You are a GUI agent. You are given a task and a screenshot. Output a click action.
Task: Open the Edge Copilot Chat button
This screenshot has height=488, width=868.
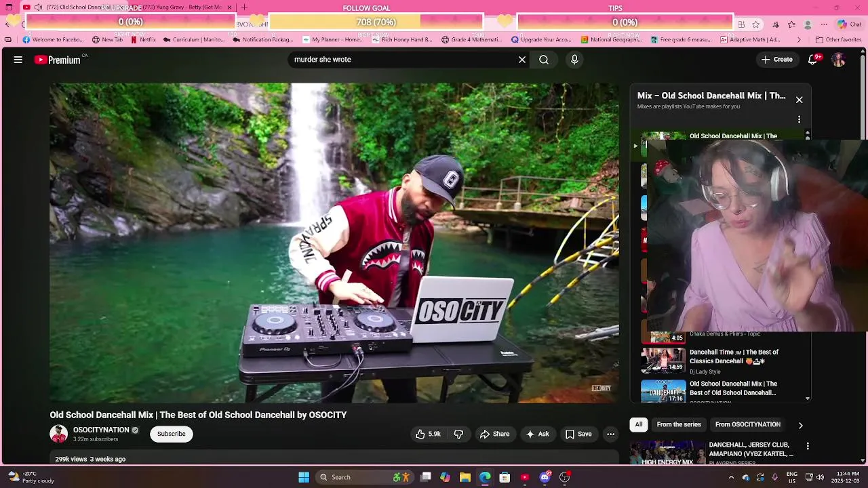click(849, 24)
